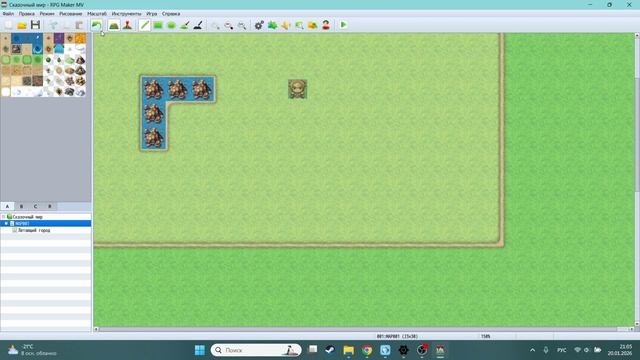Click the Paste clipboard icon
Viewport: 640px width, 360px height.
tap(79, 25)
